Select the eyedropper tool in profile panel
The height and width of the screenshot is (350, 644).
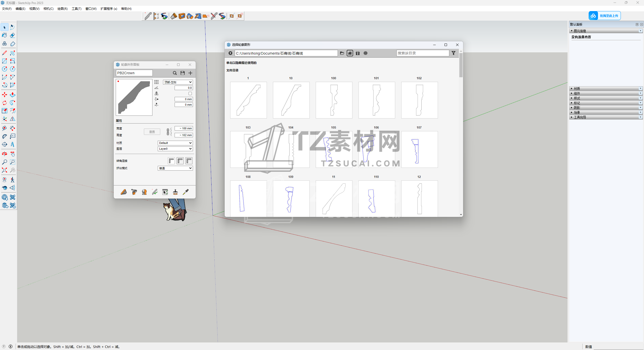tap(186, 192)
